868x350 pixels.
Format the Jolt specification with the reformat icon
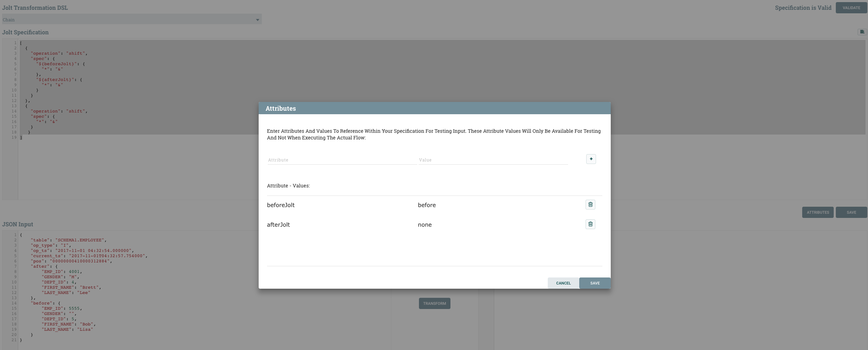tap(862, 32)
